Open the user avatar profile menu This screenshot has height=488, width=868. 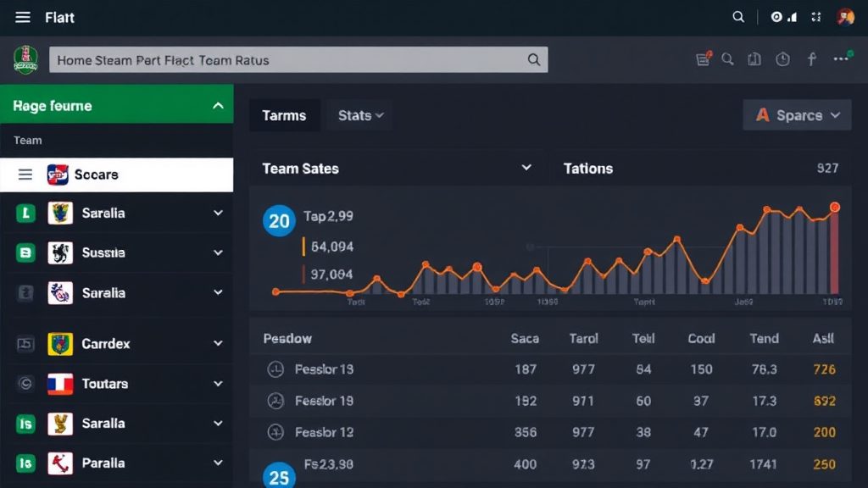[845, 17]
